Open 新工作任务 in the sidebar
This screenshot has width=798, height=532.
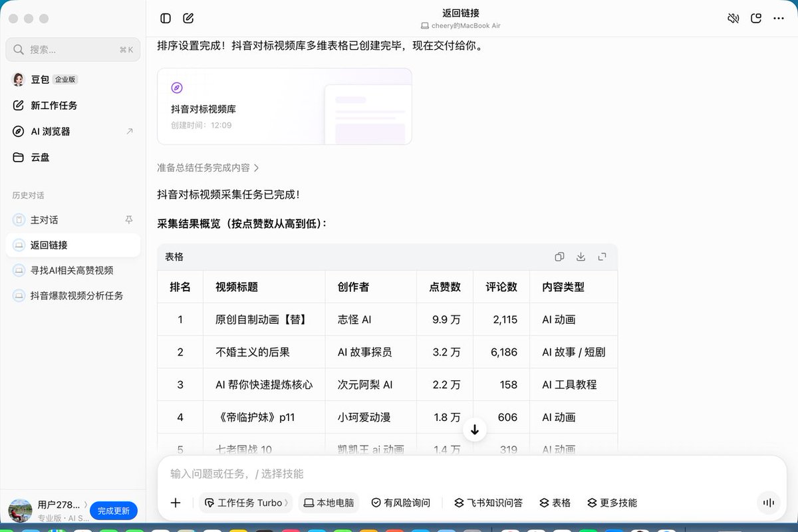click(x=73, y=105)
